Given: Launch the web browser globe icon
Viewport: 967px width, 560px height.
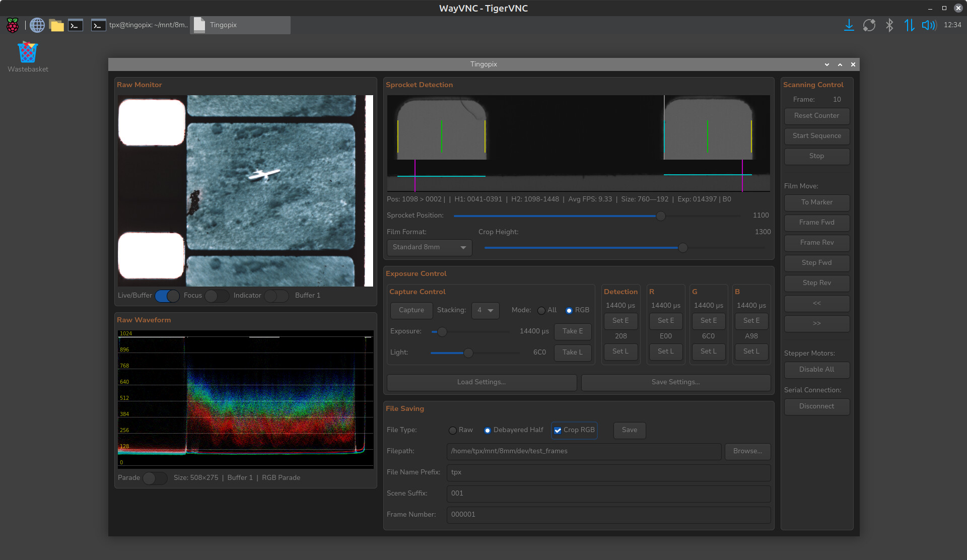Looking at the screenshot, I should point(37,25).
